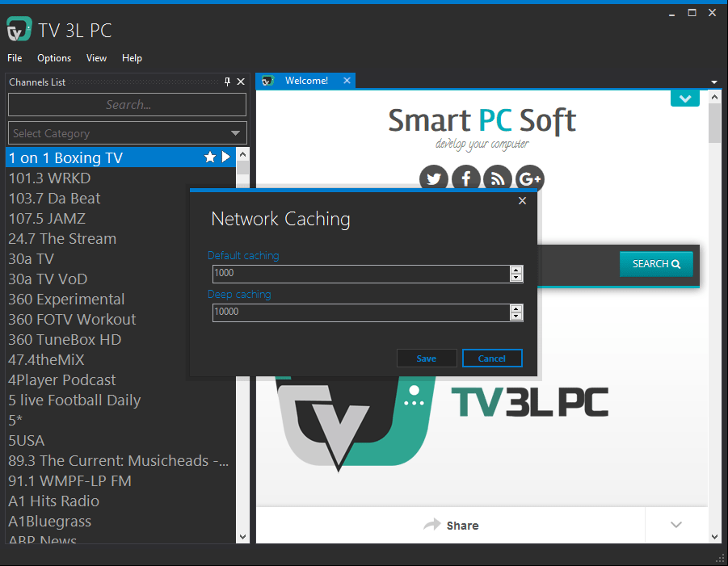
Task: Switch to the Welcome! tab
Action: click(306, 80)
